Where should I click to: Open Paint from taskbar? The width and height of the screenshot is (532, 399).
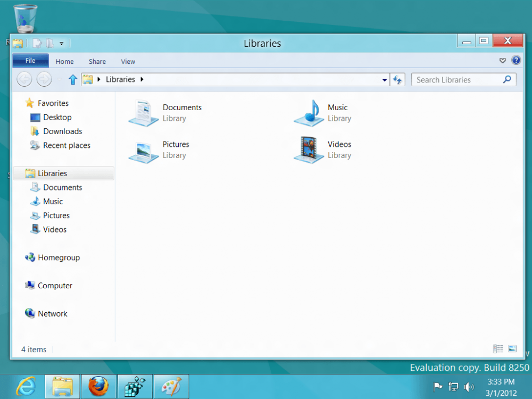tap(171, 386)
